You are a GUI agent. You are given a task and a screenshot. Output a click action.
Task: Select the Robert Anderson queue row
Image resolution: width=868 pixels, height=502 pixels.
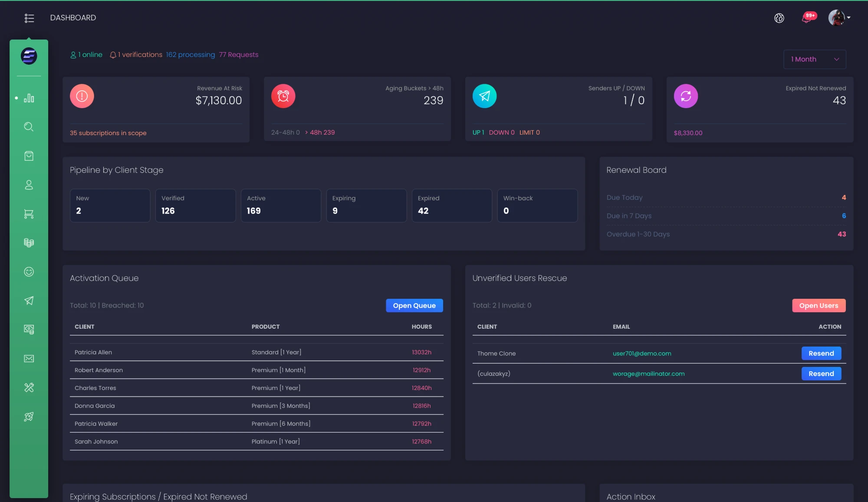click(x=256, y=370)
